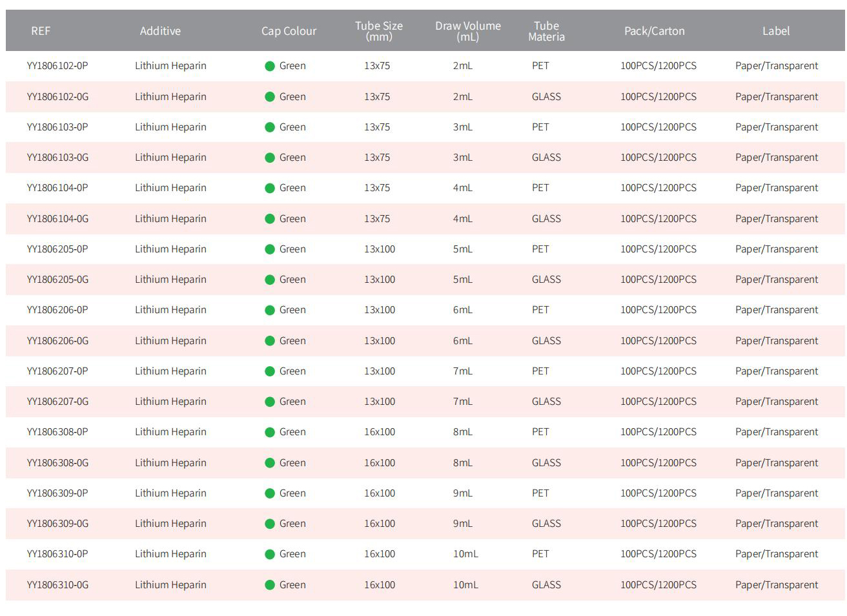Click 13x100 size in YY1806206-0P row
Screen dimensions: 847x616
coord(380,310)
